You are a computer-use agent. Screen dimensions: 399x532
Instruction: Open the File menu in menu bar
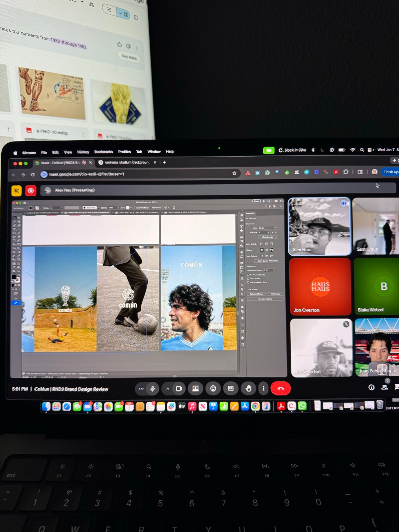(44, 153)
